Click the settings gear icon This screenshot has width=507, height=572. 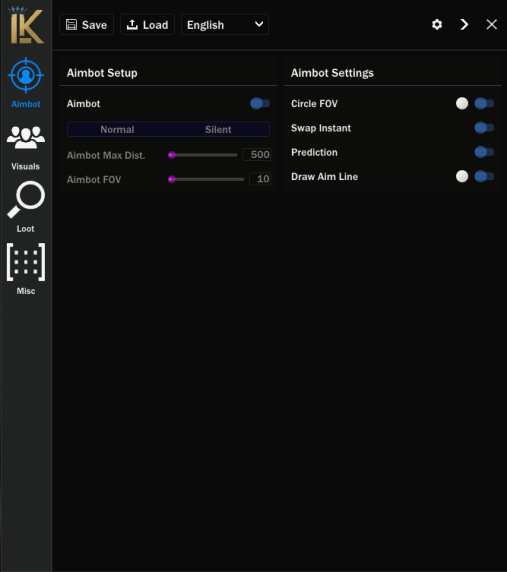pyautogui.click(x=437, y=24)
